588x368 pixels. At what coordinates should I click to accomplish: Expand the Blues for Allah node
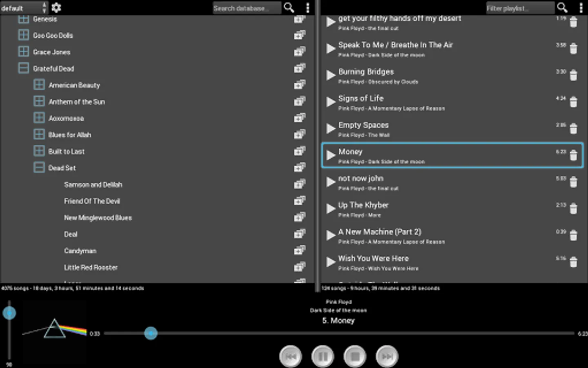(39, 135)
